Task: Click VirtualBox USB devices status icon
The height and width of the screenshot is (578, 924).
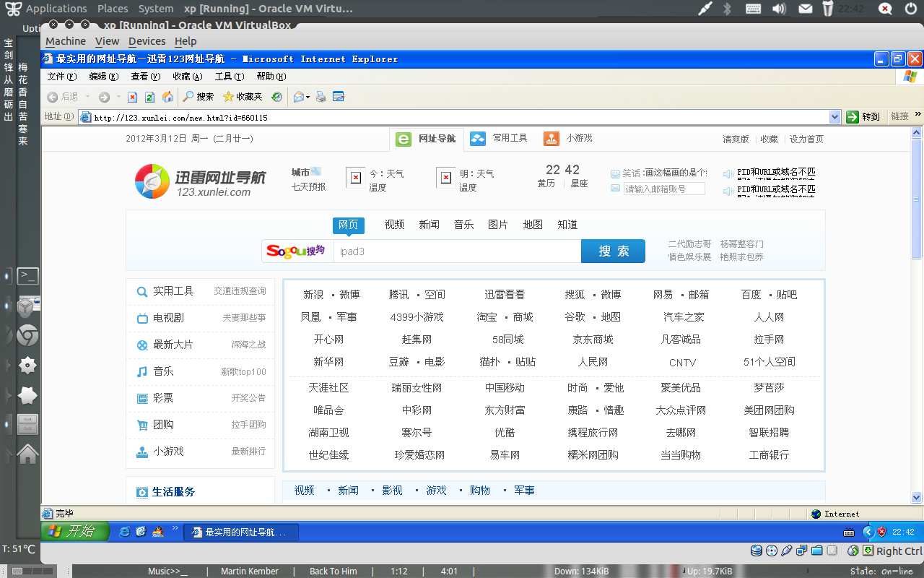Action: click(x=787, y=551)
